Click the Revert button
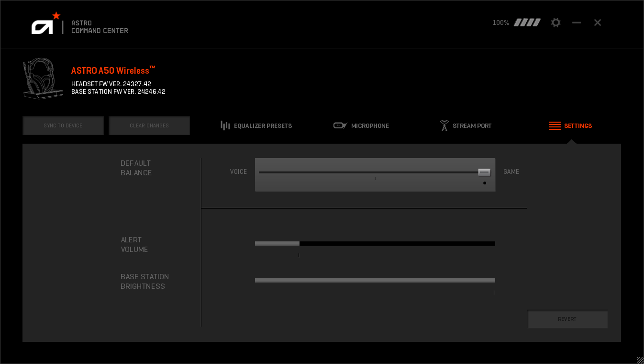The width and height of the screenshot is (644, 364). point(567,319)
